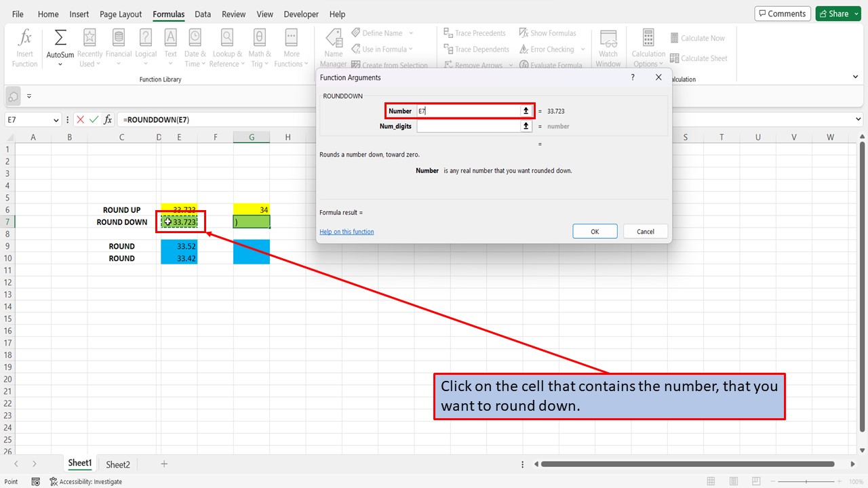Collapse the Number argument field with its range selector
Viewport: 868px width, 488px height.
click(526, 110)
